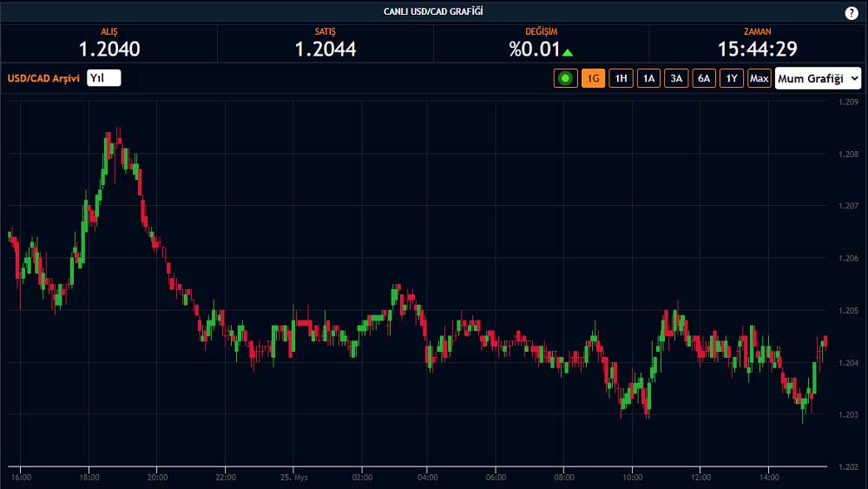Click the 10:00 time axis label
868x489 pixels.
point(632,477)
